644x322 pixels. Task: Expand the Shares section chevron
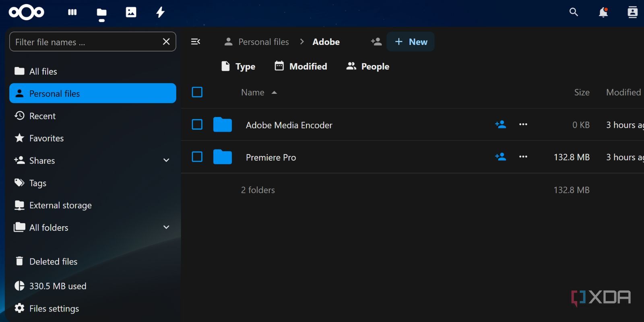(x=166, y=160)
